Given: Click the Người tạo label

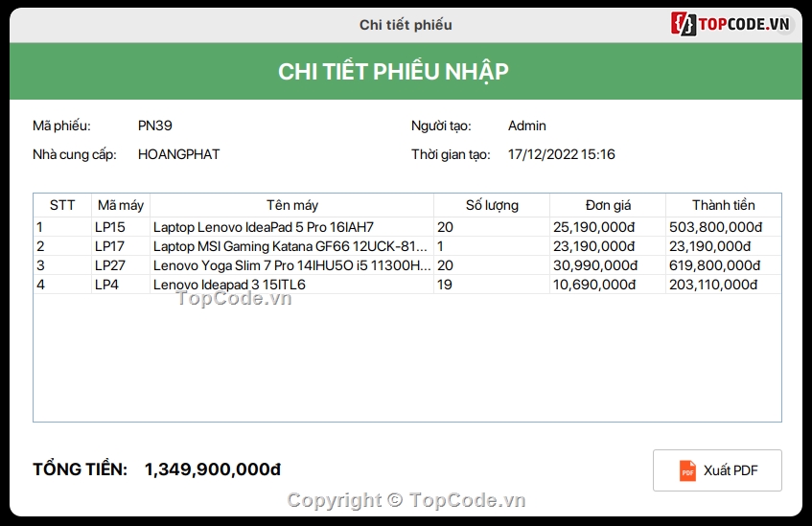Looking at the screenshot, I should 441,126.
